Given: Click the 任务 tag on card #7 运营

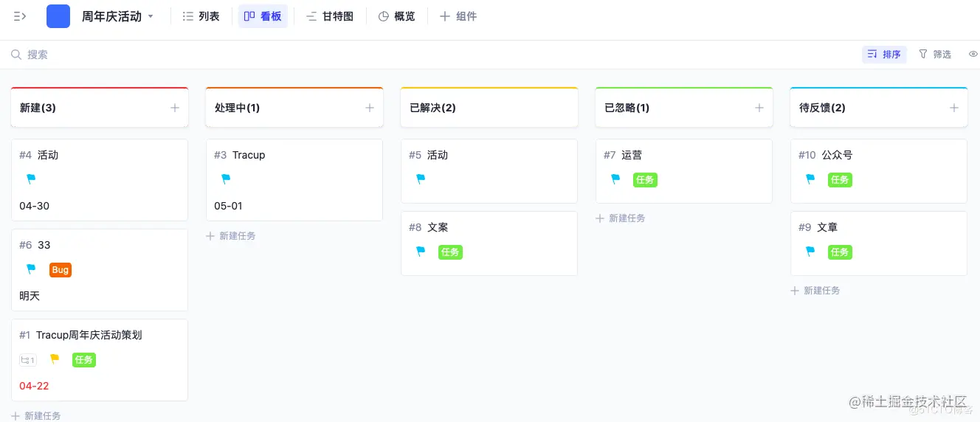Looking at the screenshot, I should pos(645,180).
